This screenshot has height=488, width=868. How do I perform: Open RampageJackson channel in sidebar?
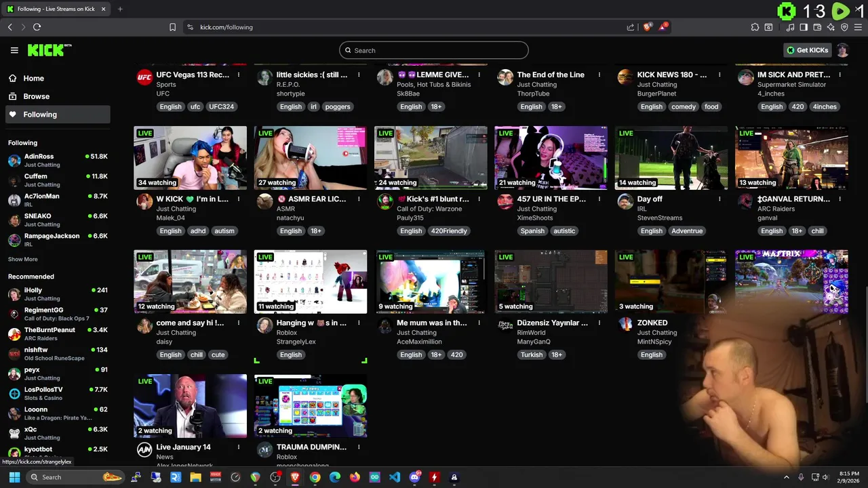tap(58, 240)
